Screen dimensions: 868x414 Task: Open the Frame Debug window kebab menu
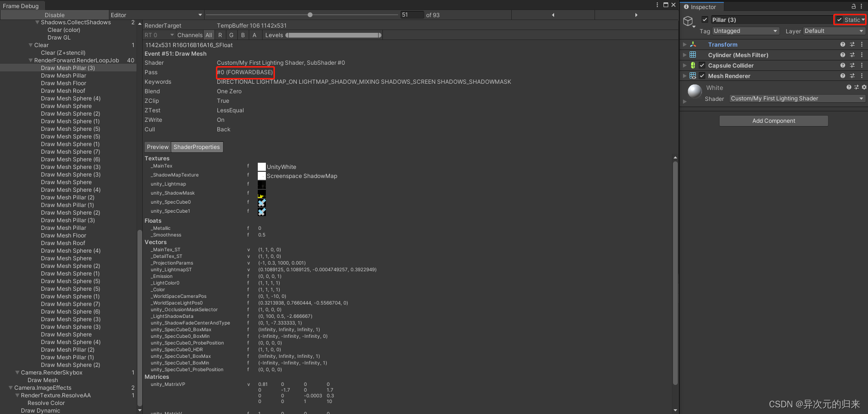point(658,5)
